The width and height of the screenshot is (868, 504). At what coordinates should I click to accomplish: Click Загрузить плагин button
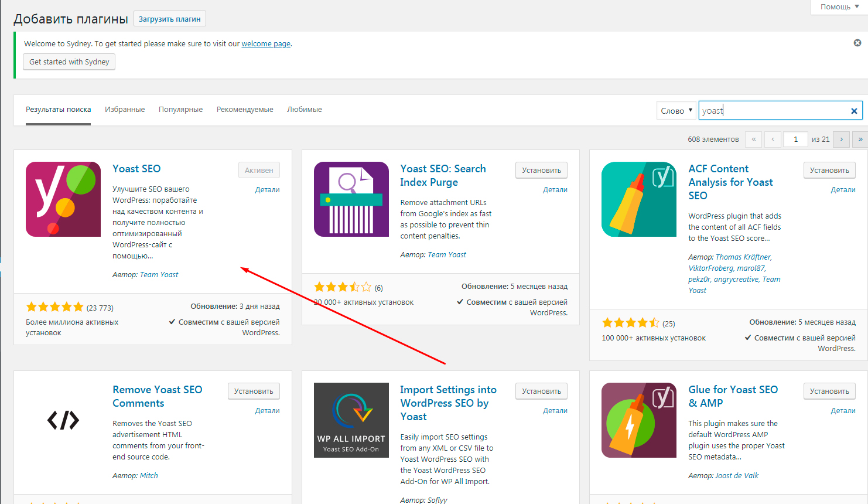170,19
